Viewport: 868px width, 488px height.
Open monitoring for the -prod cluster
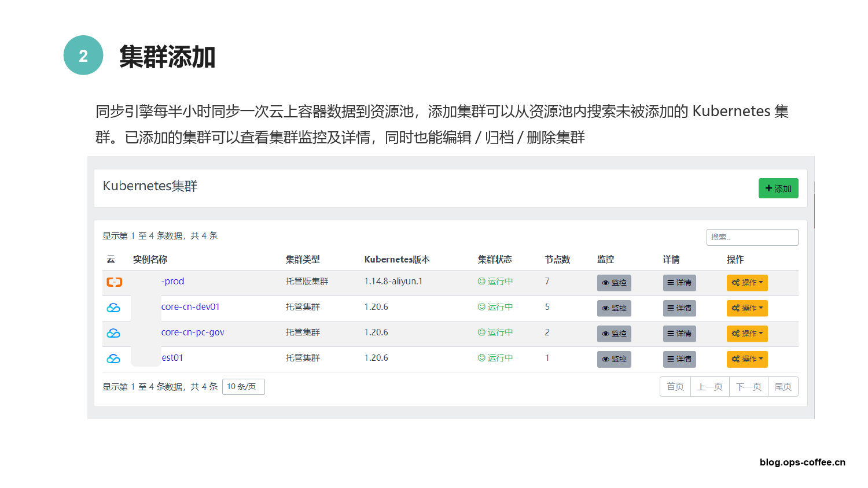point(614,283)
